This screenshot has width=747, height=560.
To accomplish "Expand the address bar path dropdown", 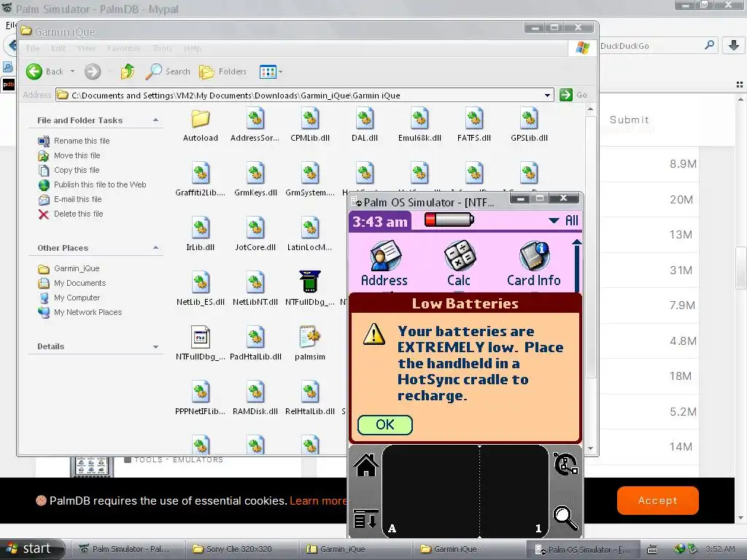I will pyautogui.click(x=547, y=96).
